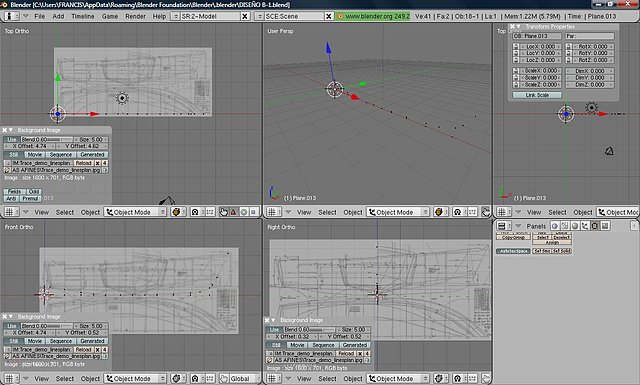Open window type selector in Top Ortho header
This screenshot has width=640, height=385.
coord(11,212)
